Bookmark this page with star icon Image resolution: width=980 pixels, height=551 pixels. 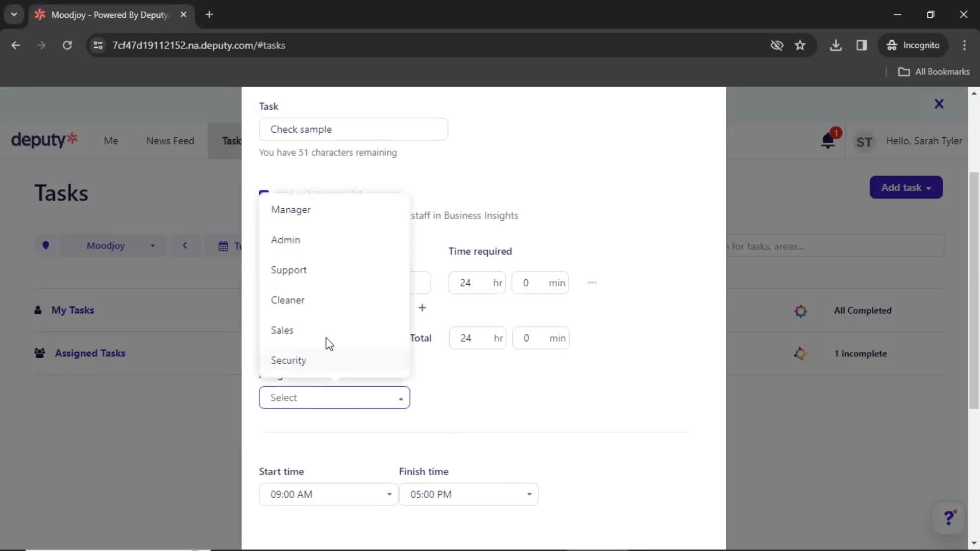(x=800, y=45)
